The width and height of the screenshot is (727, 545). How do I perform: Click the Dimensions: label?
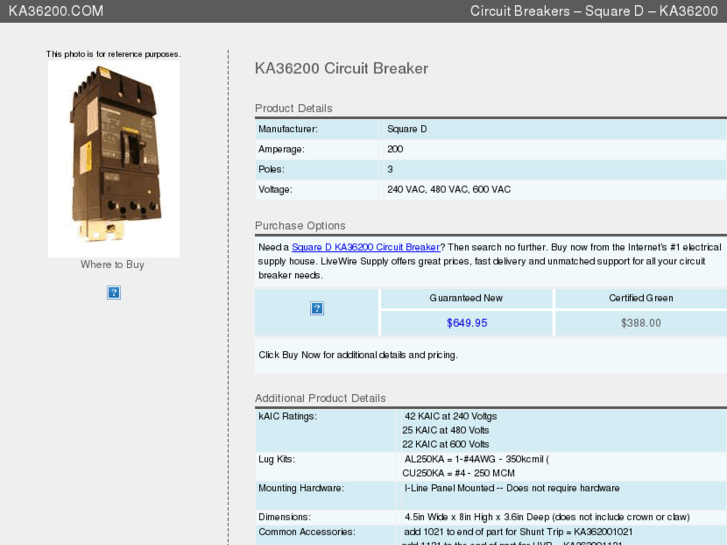(284, 517)
